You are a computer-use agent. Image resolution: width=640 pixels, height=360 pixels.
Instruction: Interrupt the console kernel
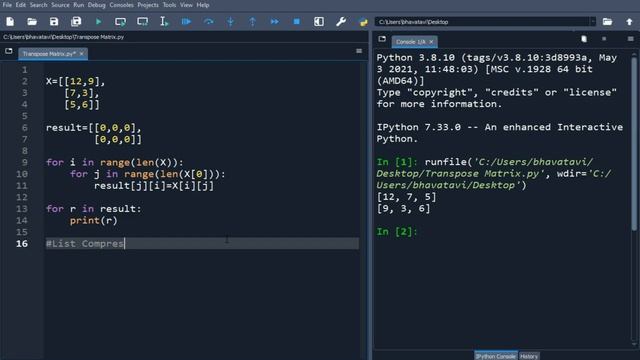(x=604, y=39)
